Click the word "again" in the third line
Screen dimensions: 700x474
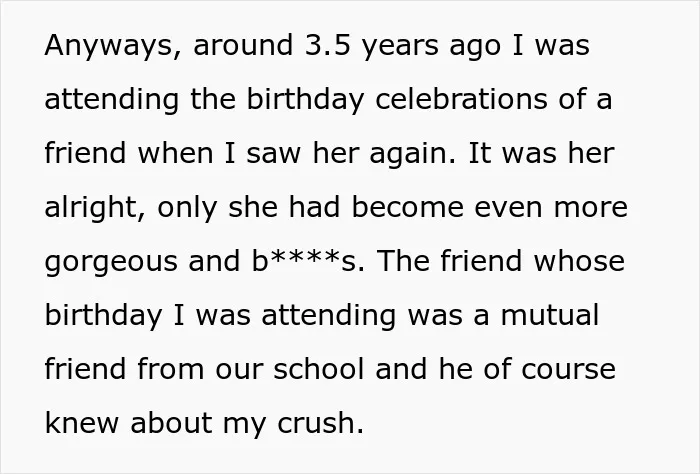coord(412,154)
